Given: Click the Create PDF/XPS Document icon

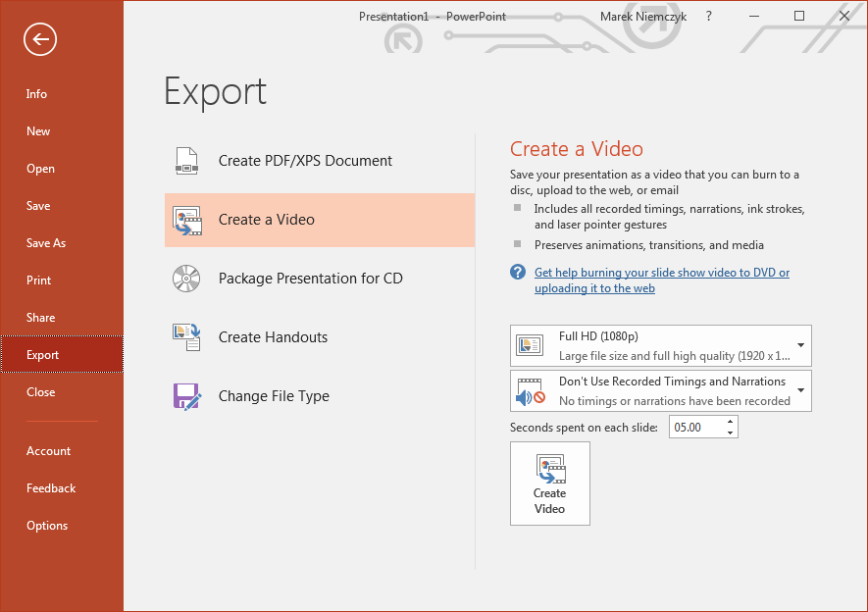Looking at the screenshot, I should (x=186, y=161).
